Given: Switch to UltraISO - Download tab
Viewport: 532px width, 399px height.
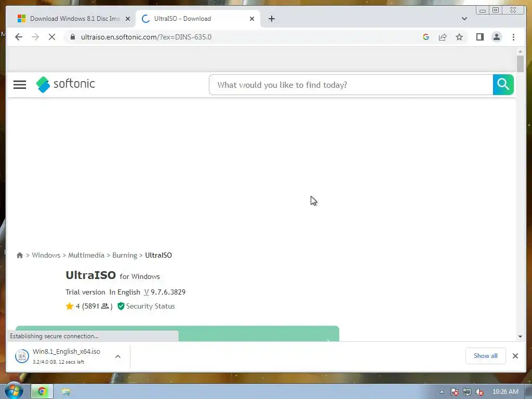Looking at the screenshot, I should tap(197, 19).
